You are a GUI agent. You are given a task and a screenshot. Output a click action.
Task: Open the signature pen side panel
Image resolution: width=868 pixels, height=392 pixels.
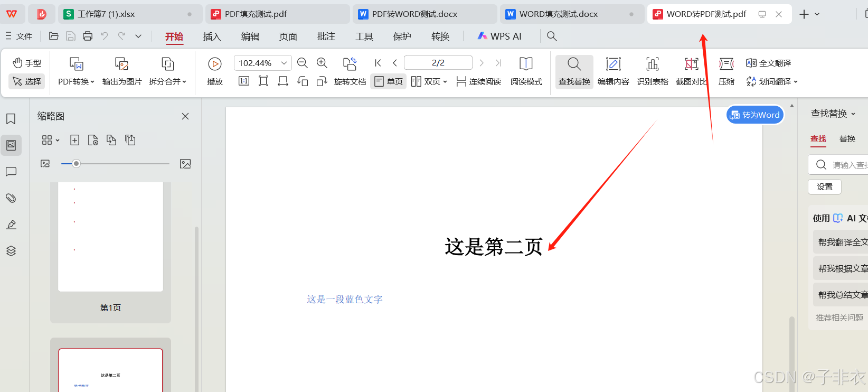point(11,225)
